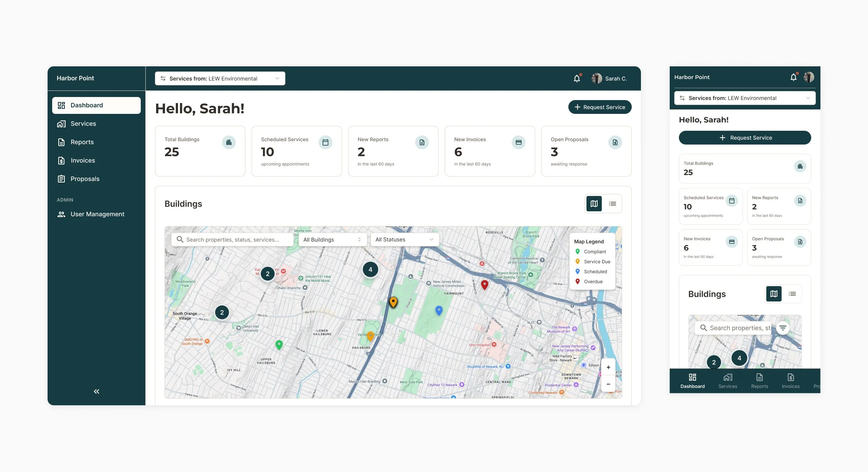Open Invoices in the desktop sidebar
Image resolution: width=868 pixels, height=472 pixels.
coord(96,161)
